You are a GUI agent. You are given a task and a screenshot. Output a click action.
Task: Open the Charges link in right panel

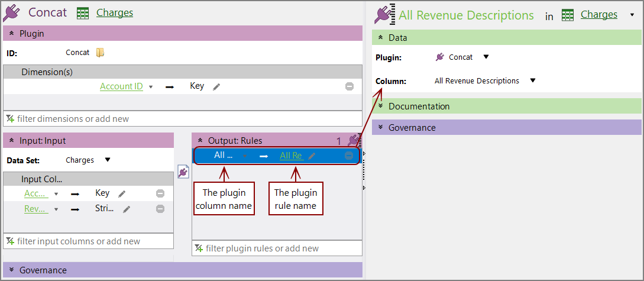[x=599, y=15]
